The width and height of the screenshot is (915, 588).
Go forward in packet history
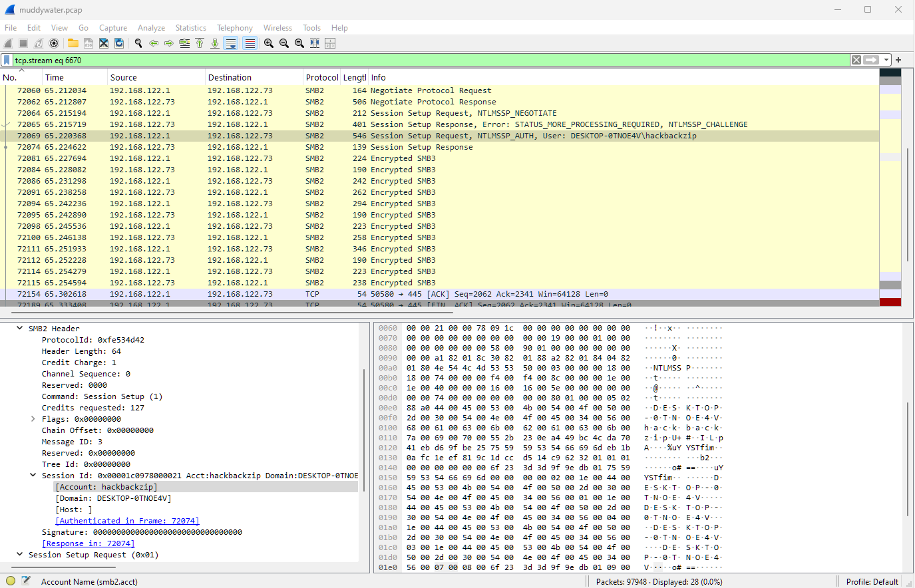(169, 43)
